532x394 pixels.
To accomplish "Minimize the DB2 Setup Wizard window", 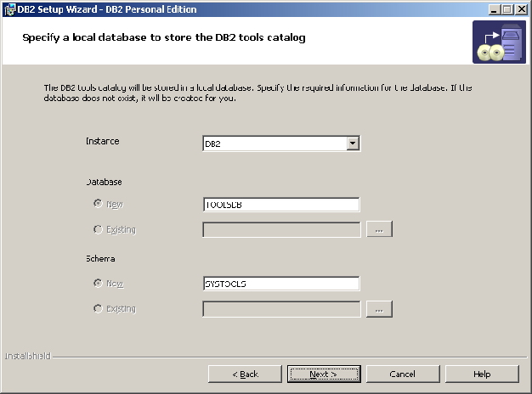I will point(495,9).
